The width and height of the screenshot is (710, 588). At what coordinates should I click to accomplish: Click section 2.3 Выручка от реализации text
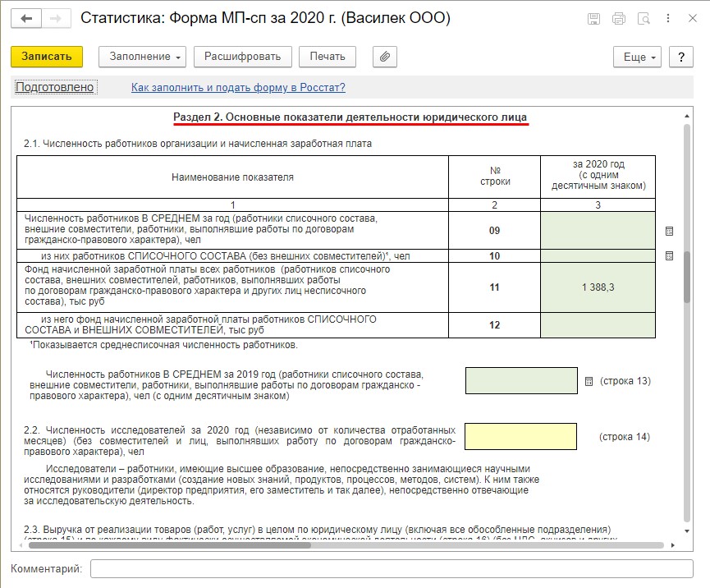tap(318, 530)
